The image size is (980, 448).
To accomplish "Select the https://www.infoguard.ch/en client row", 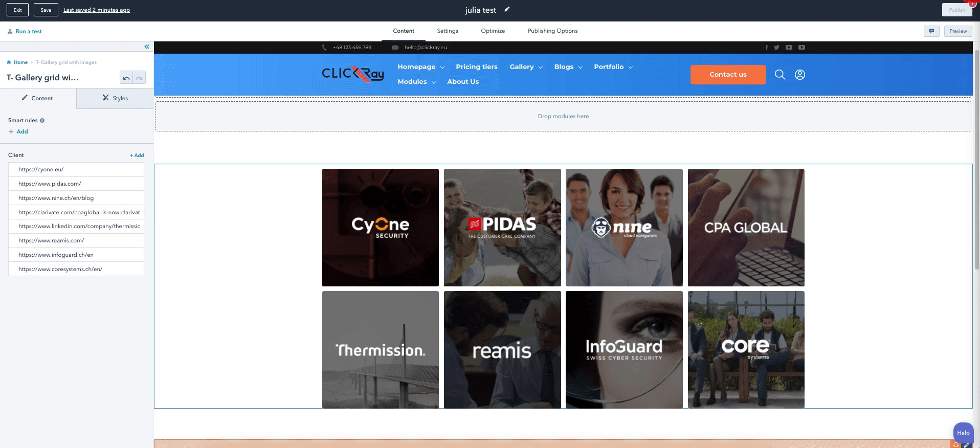I will pyautogui.click(x=76, y=255).
